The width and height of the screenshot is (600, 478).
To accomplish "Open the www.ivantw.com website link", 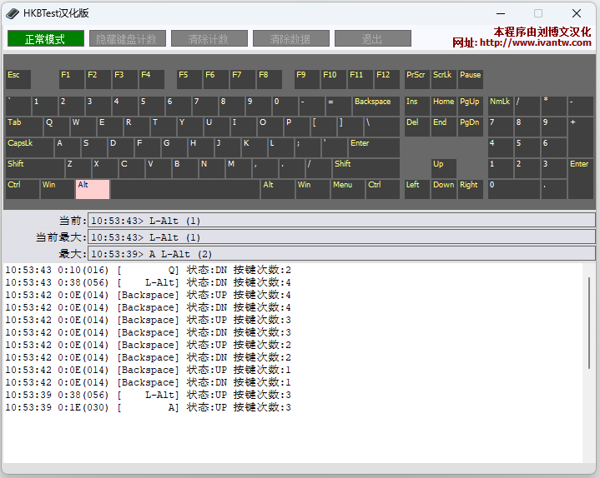I will pyautogui.click(x=538, y=43).
